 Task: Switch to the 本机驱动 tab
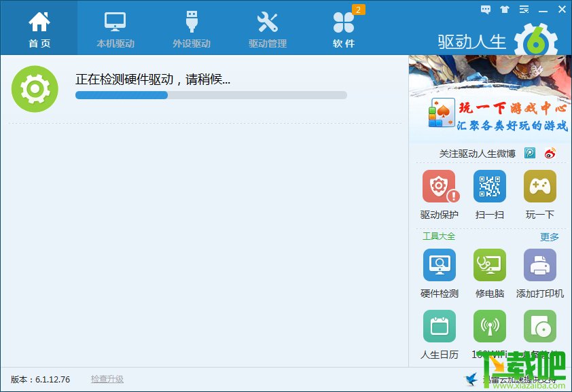115,29
